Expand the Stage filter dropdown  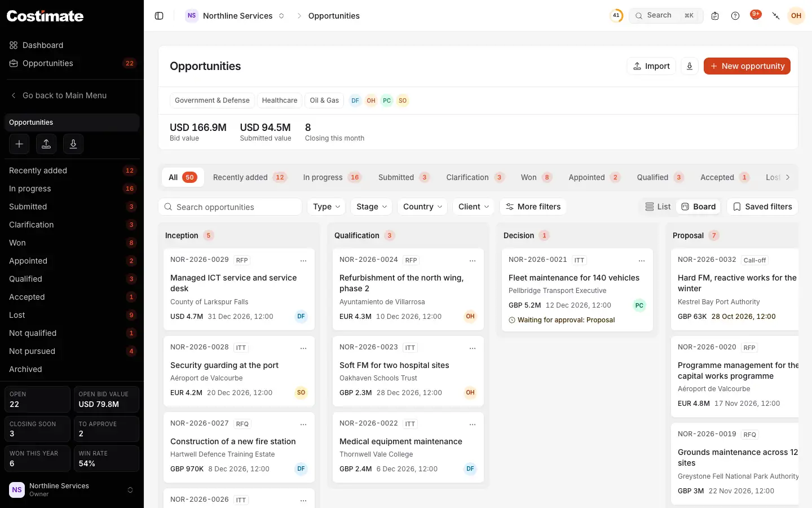[x=372, y=207]
